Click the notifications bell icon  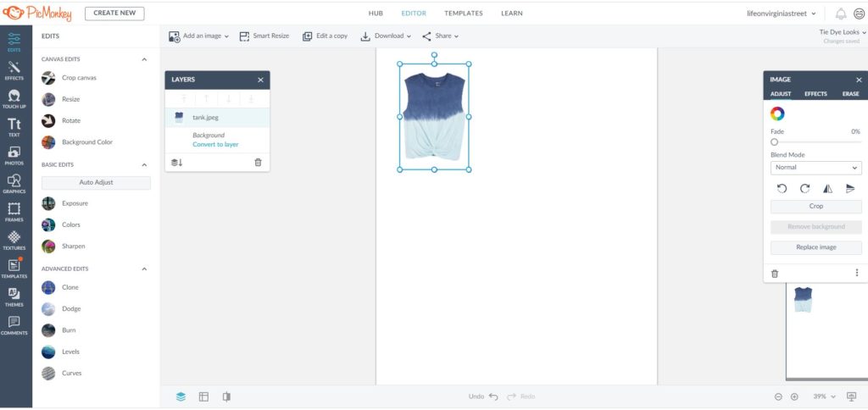click(841, 14)
